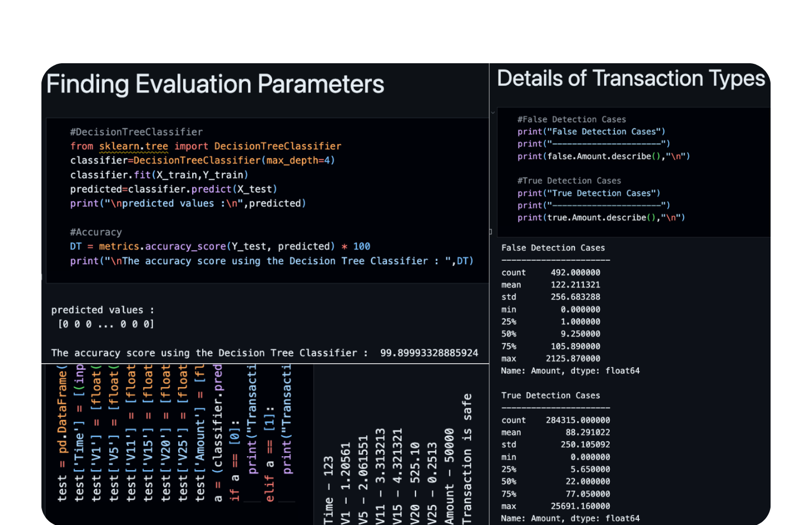
Task: Click the print(true.Amount.describe()) line
Action: [601, 218]
